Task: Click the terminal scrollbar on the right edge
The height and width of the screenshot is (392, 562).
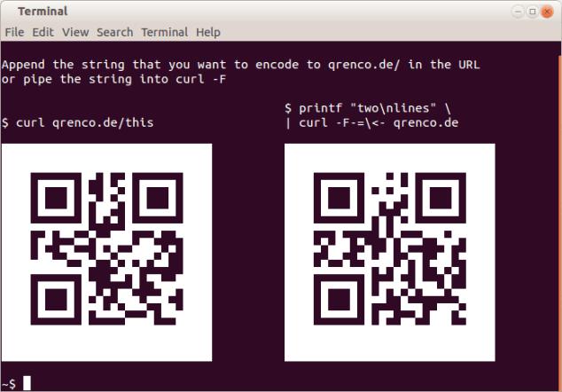Action: click(560, 223)
